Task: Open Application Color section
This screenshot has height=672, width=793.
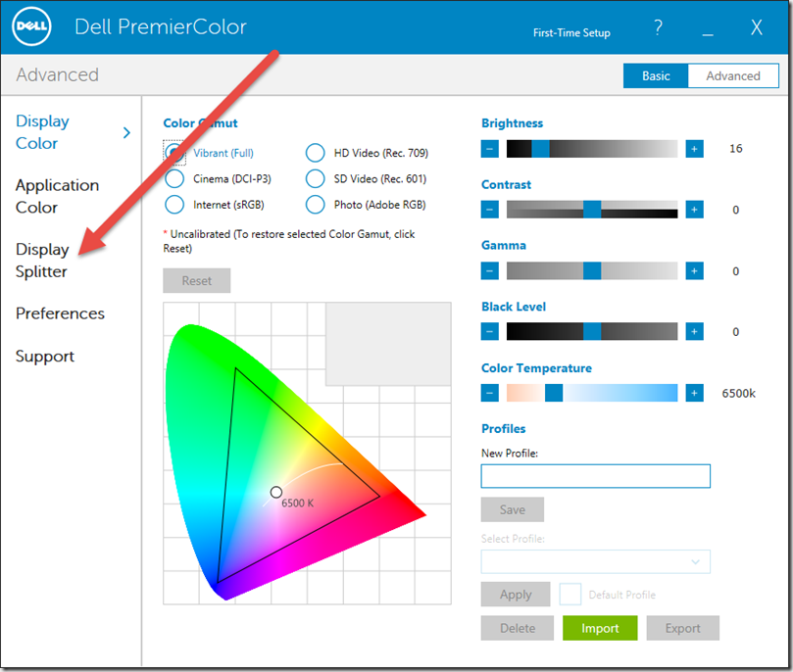Action: click(x=57, y=196)
